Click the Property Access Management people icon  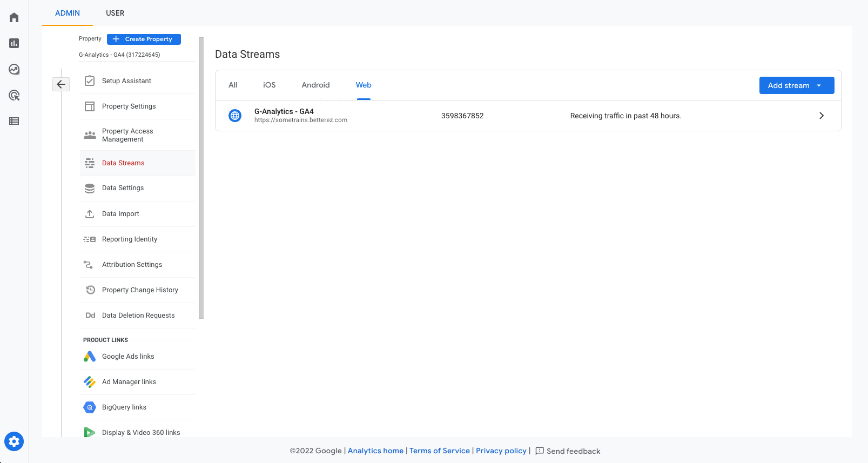tap(90, 135)
